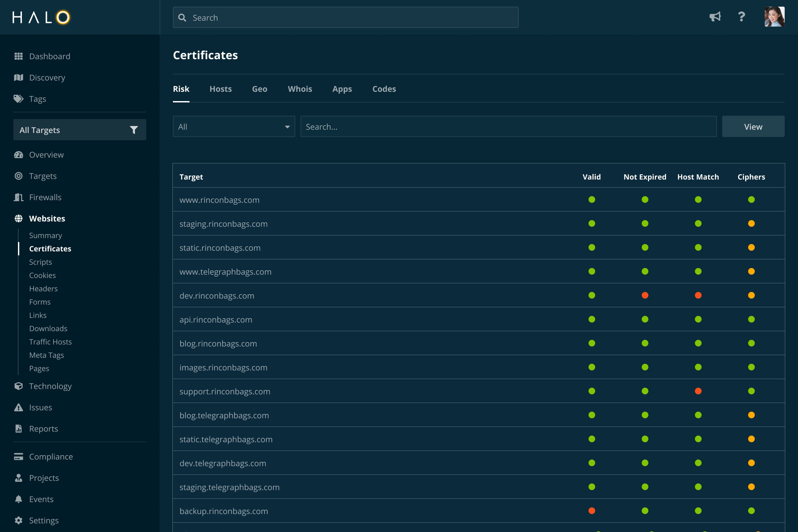Click red Valid dot for backup.rinconbags.com
Viewport: 798px width, 532px height.
coord(592,511)
